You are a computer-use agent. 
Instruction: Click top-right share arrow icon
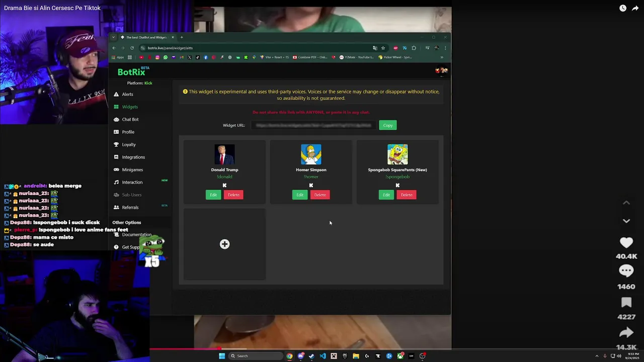pyautogui.click(x=635, y=8)
